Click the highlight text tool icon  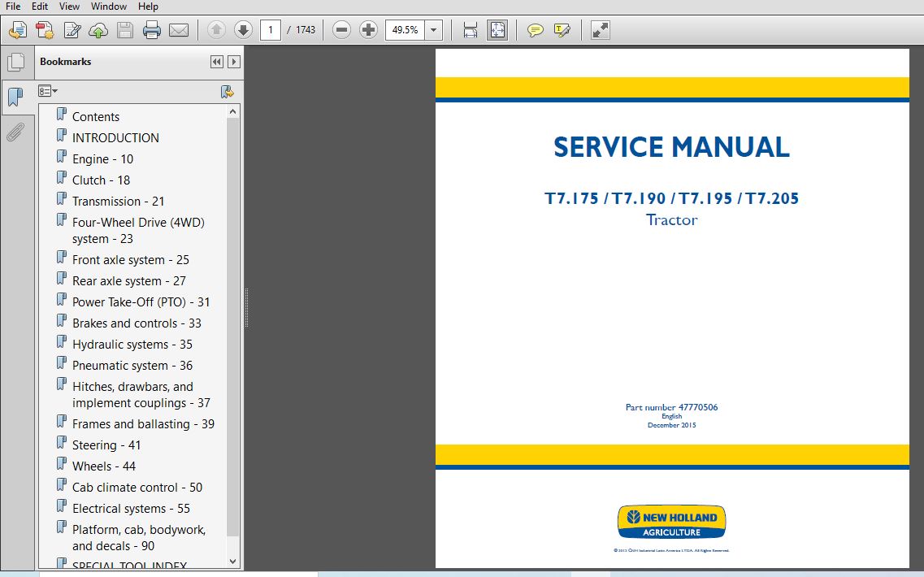(562, 29)
